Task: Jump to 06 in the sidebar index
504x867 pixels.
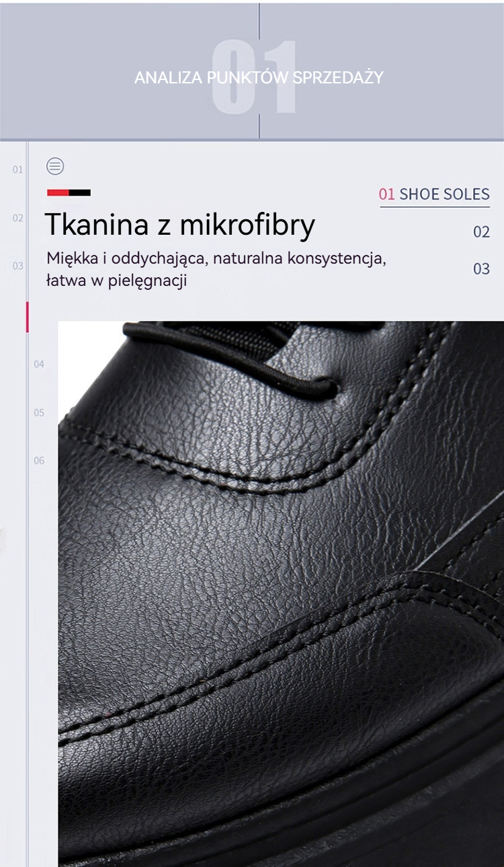Action: [x=39, y=460]
